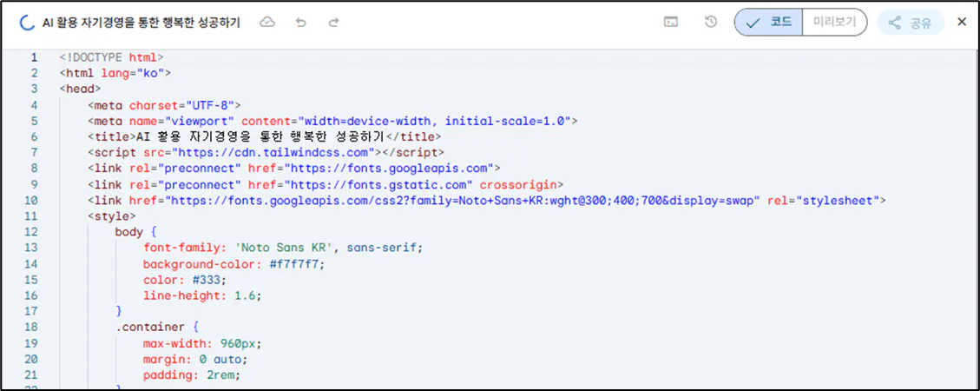Open the console panel icon
Image resolution: width=980 pixels, height=391 pixels.
[x=671, y=23]
